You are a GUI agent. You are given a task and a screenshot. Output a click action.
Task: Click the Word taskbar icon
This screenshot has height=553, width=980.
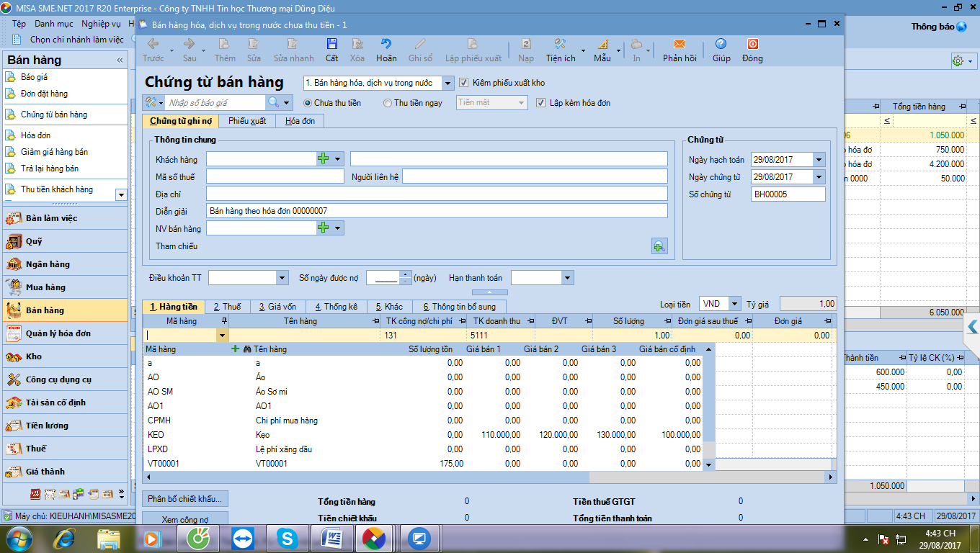coord(334,538)
